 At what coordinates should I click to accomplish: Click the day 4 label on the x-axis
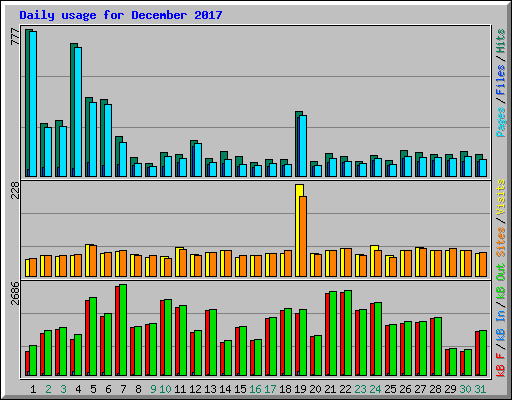[x=78, y=389]
